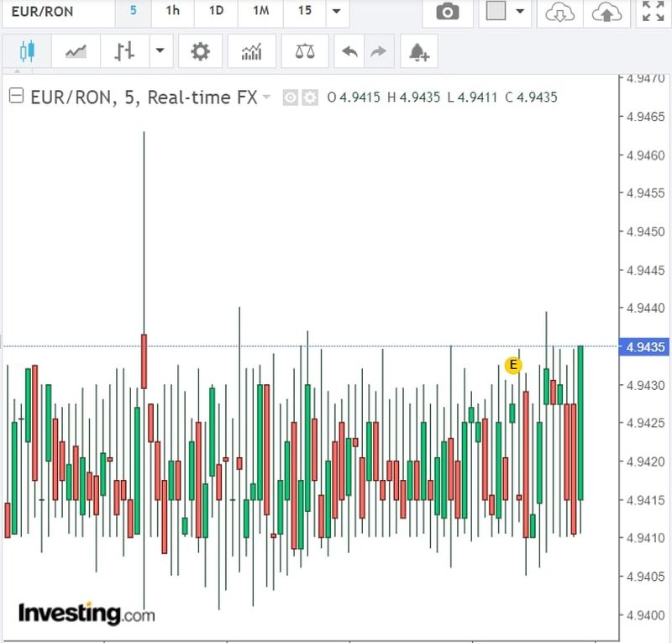Take a chart snapshot with camera icon

tap(449, 12)
